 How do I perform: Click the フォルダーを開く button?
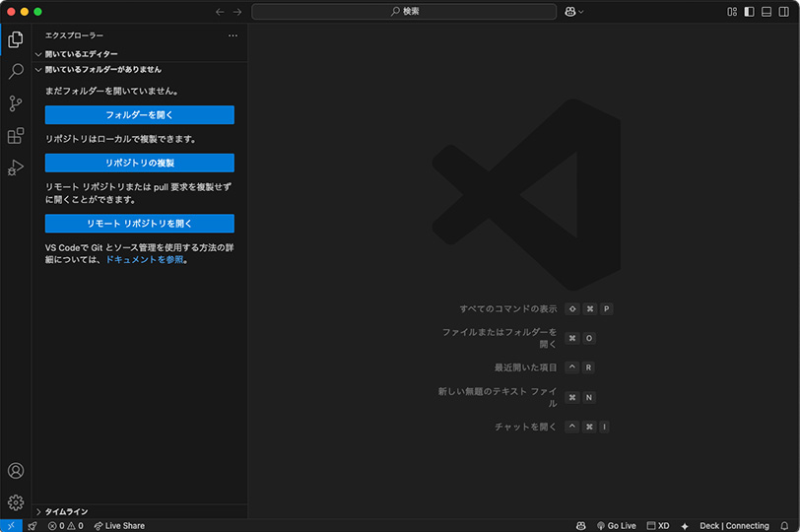pos(139,114)
